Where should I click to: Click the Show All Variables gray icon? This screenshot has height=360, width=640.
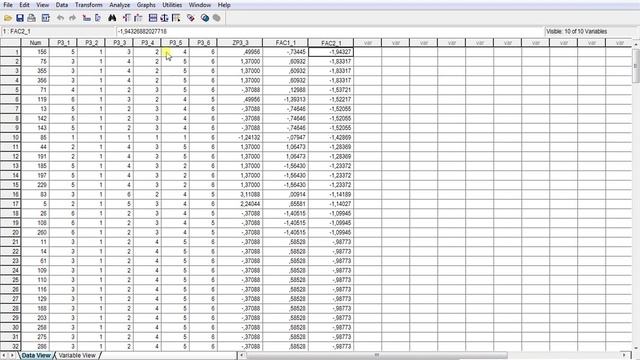point(217,18)
